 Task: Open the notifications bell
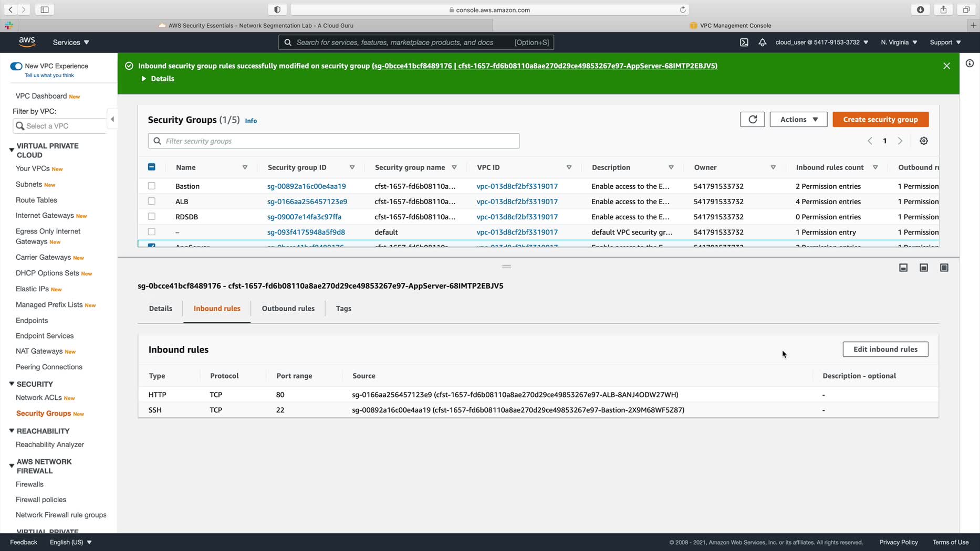click(x=762, y=43)
